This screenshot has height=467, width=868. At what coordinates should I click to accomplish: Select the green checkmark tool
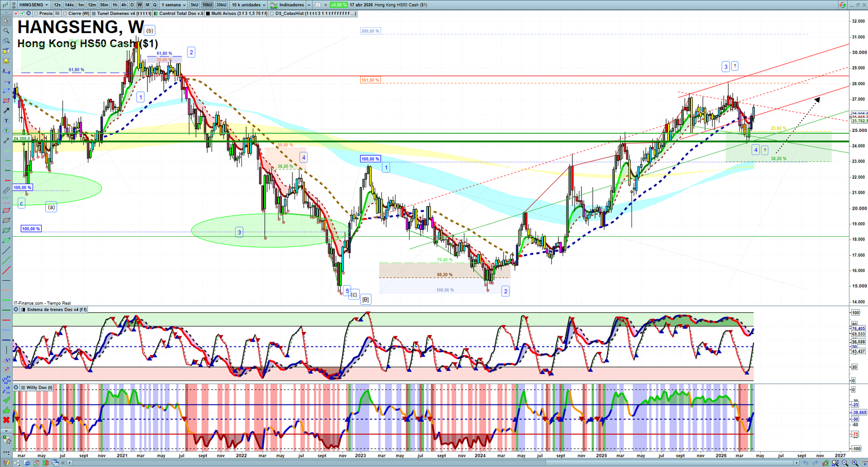(6, 400)
